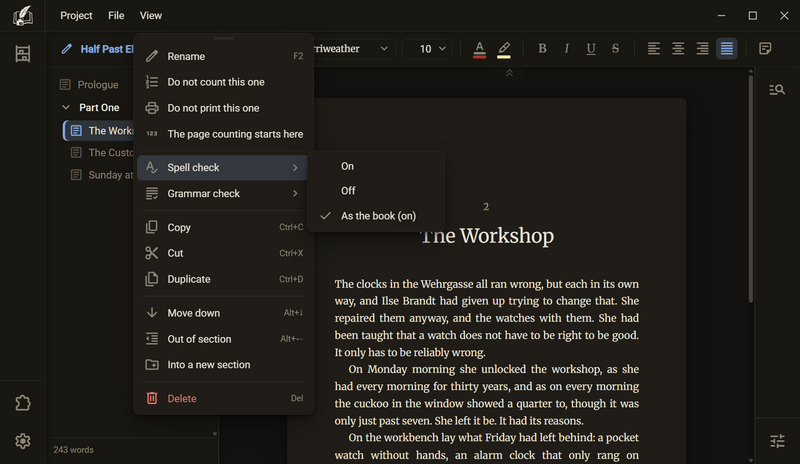Open the plugins puzzle piece icon
Viewport: 800px width, 464px height.
click(22, 403)
